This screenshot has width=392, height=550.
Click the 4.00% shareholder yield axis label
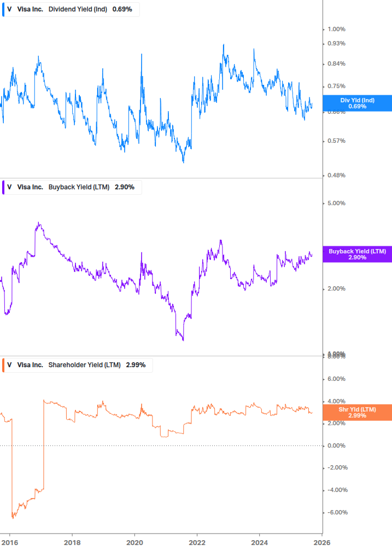click(x=337, y=401)
